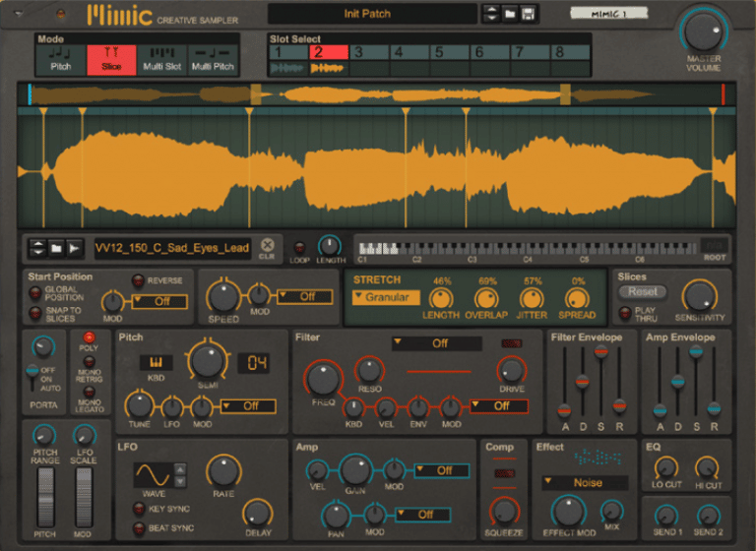Click the Filter Drive knob

[x=512, y=370]
